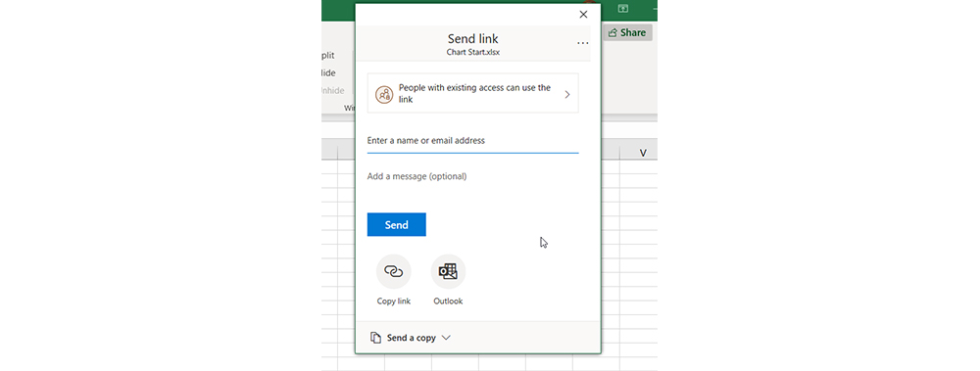Click the Outlook label text
Image resolution: width=980 pixels, height=371 pixels.
[x=448, y=301]
